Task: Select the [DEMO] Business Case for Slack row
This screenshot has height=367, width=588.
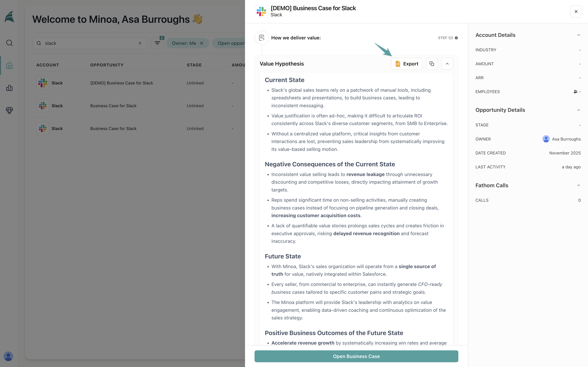Action: click(121, 83)
